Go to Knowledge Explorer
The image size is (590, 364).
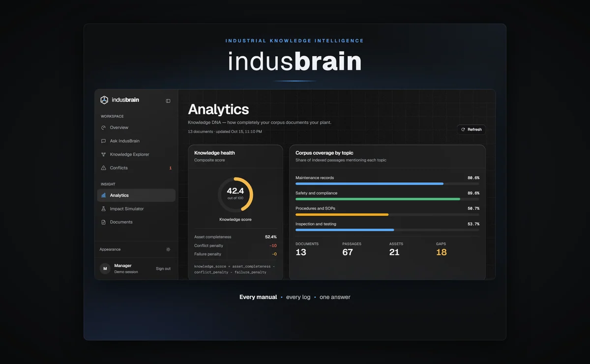click(136, 154)
